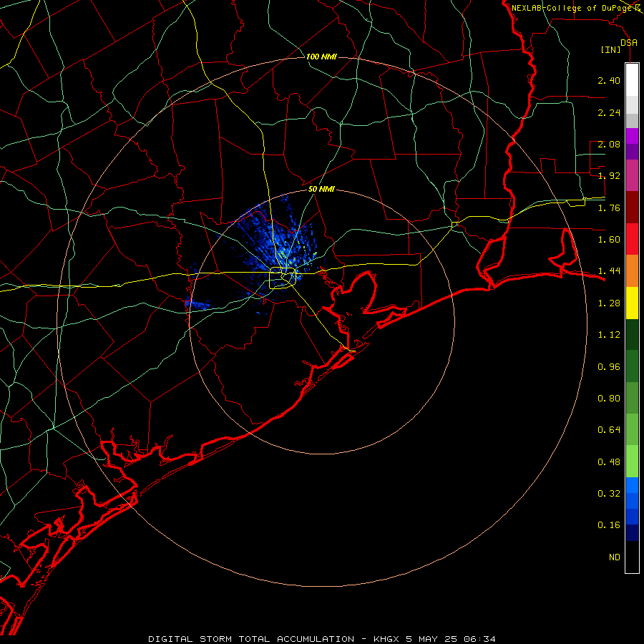This screenshot has width=644, height=644.
Task: Click the [IN] units label
Action: click(611, 49)
